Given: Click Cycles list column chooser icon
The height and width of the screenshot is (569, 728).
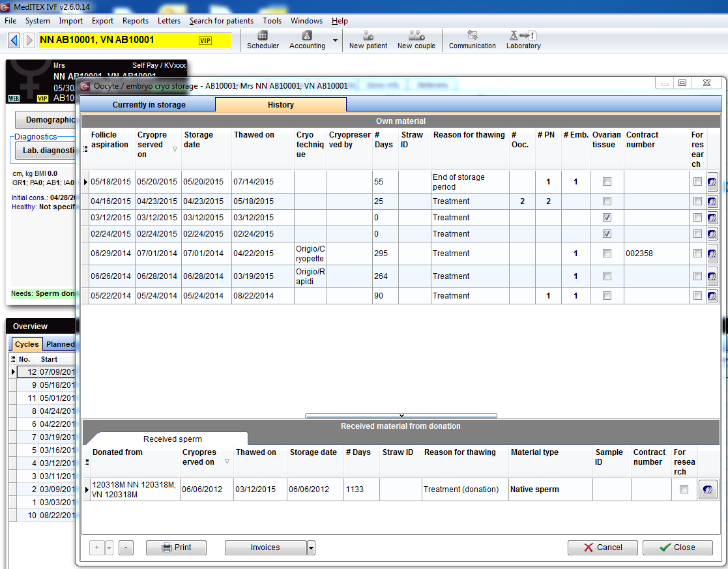Looking at the screenshot, I should click(13, 359).
